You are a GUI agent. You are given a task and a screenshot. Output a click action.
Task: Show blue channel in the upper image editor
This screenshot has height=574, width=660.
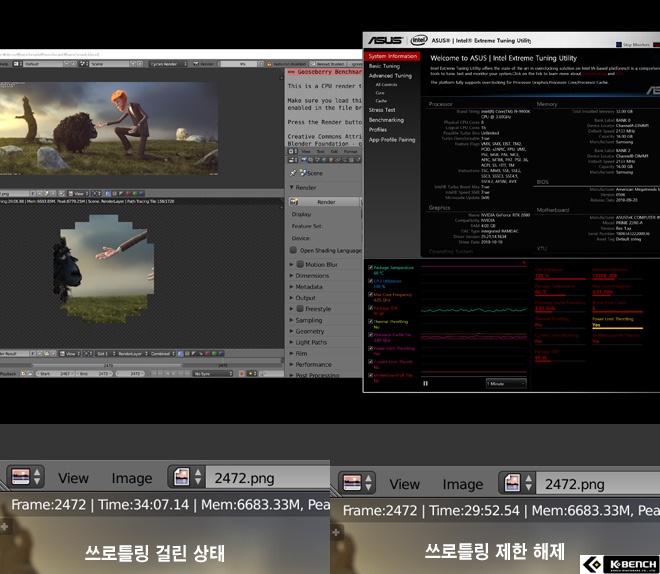141,194
